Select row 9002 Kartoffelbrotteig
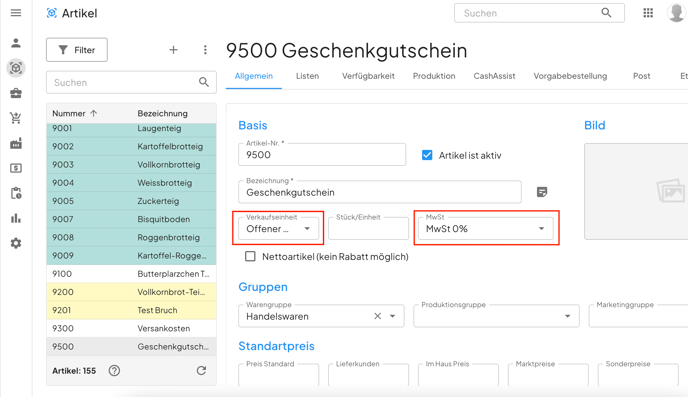 (x=131, y=146)
